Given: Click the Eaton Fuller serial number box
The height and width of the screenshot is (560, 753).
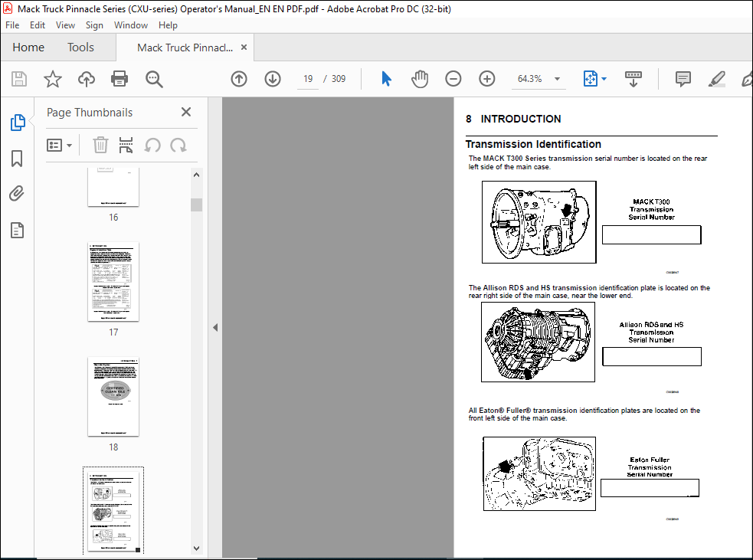Looking at the screenshot, I should (650, 488).
